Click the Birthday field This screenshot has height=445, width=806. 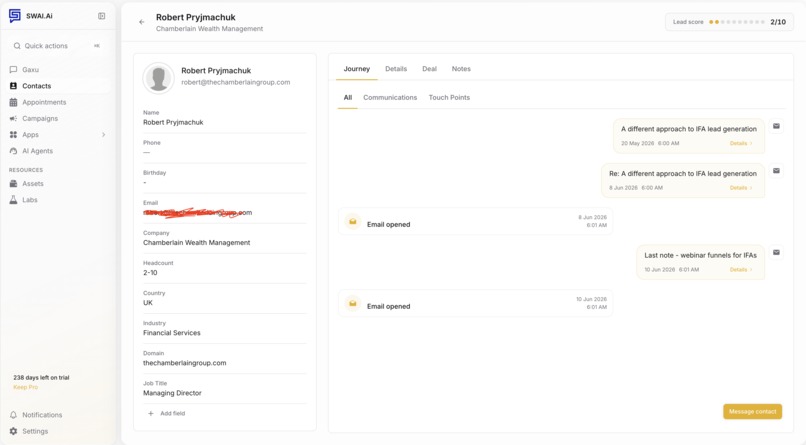[x=225, y=182]
